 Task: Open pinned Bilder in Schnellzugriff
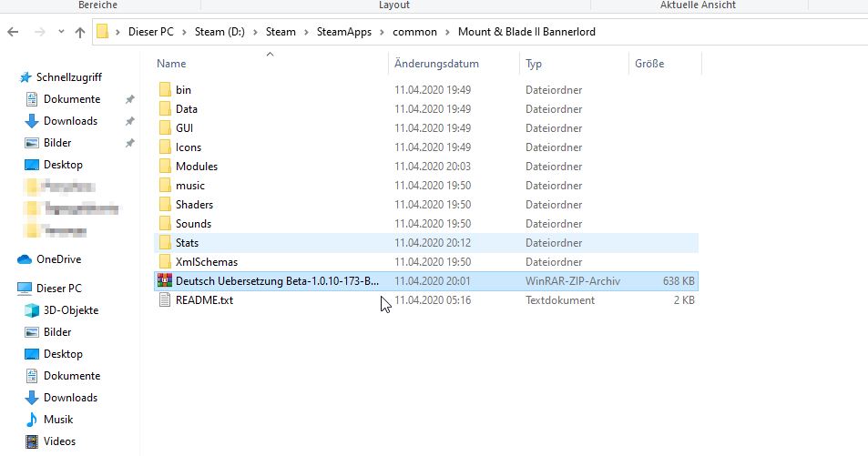click(x=57, y=143)
